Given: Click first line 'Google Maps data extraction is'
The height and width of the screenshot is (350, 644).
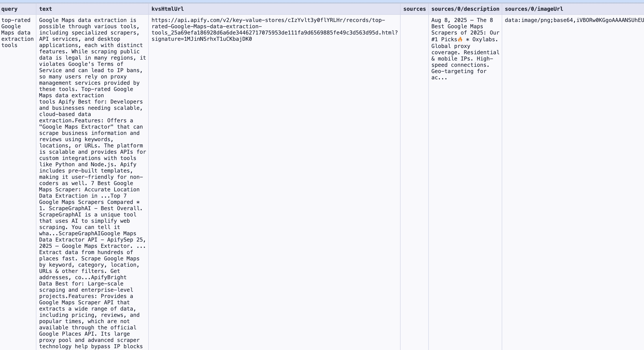Looking at the screenshot, I should pos(88,20).
